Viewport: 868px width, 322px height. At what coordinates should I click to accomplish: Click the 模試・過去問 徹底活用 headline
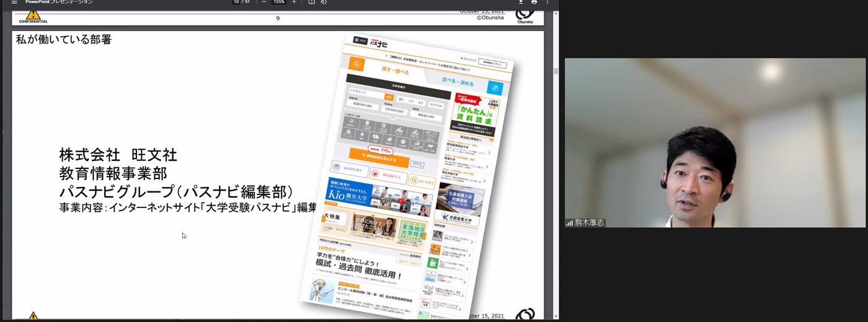pyautogui.click(x=360, y=269)
